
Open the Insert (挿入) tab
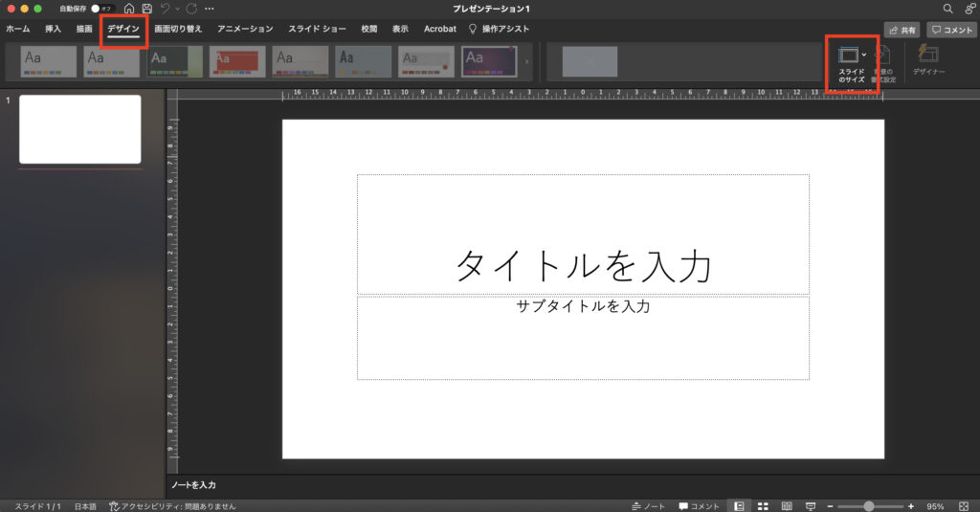53,30
